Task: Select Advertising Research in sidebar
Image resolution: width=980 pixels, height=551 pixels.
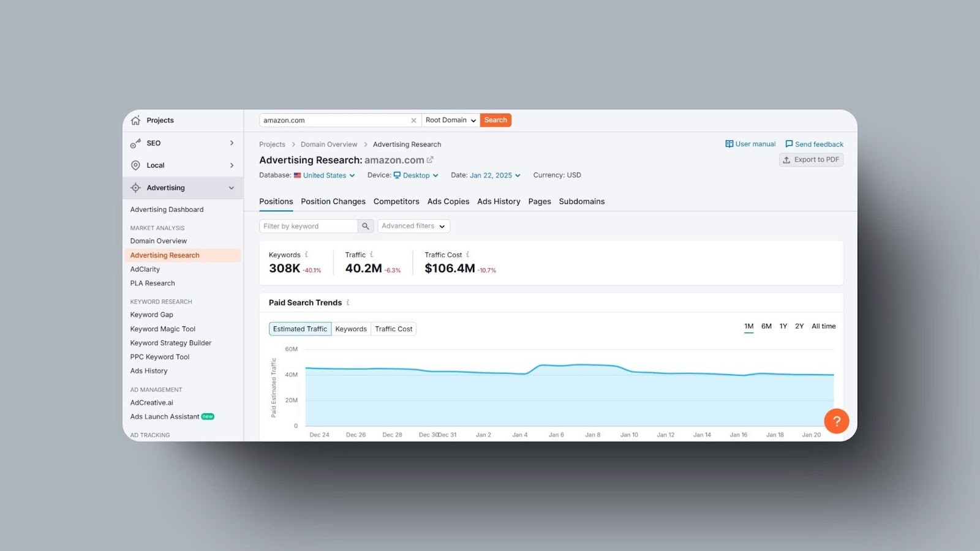Action: point(183,255)
